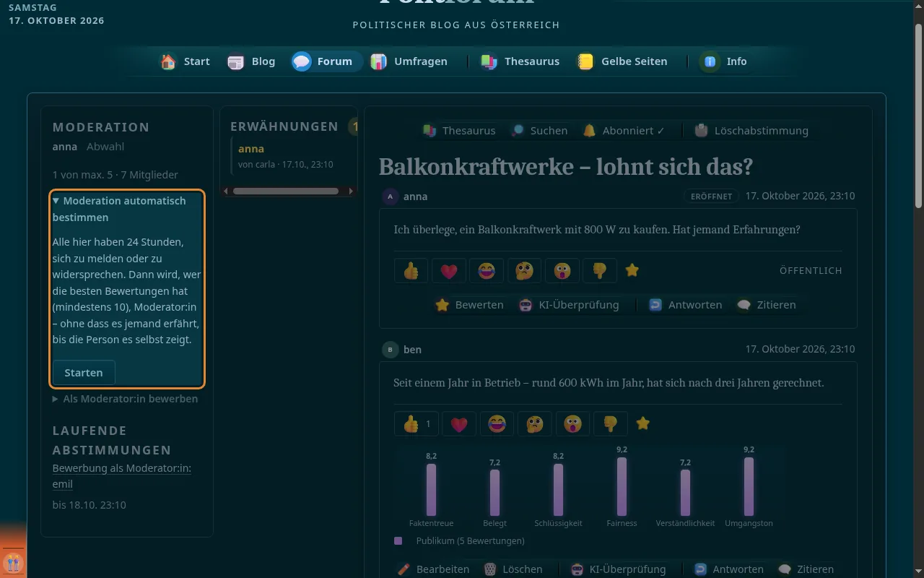
Task: Reply to anna's post with Antworten
Action: [685, 305]
